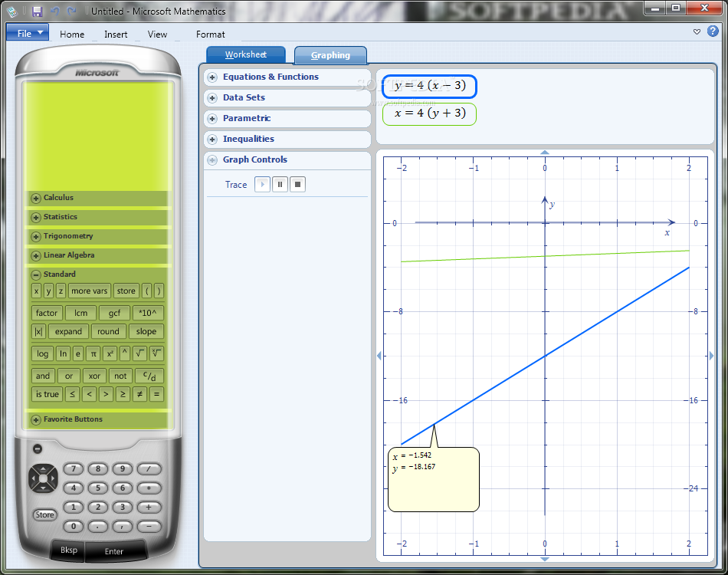Click the Store key beside keypad
Image resolution: width=728 pixels, height=575 pixels.
pyautogui.click(x=45, y=514)
